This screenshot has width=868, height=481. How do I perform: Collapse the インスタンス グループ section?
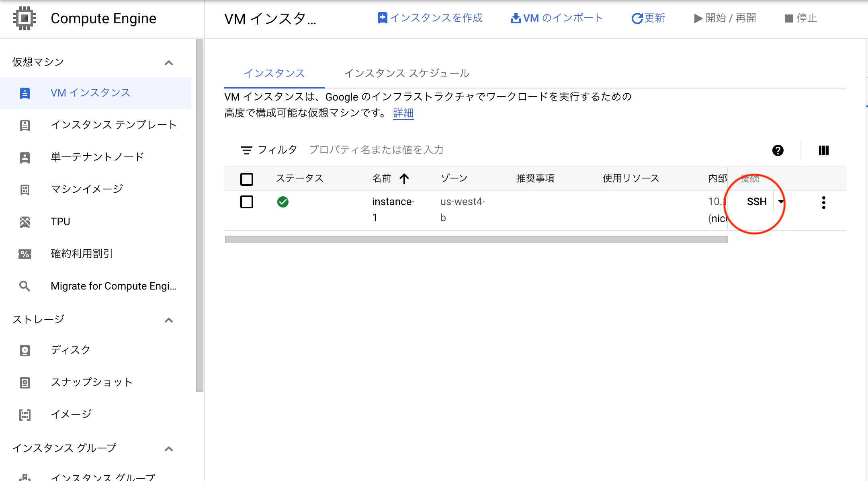(169, 449)
